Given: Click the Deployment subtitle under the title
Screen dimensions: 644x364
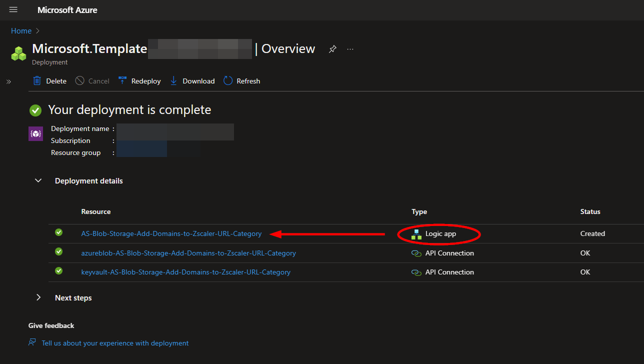Looking at the screenshot, I should point(49,62).
